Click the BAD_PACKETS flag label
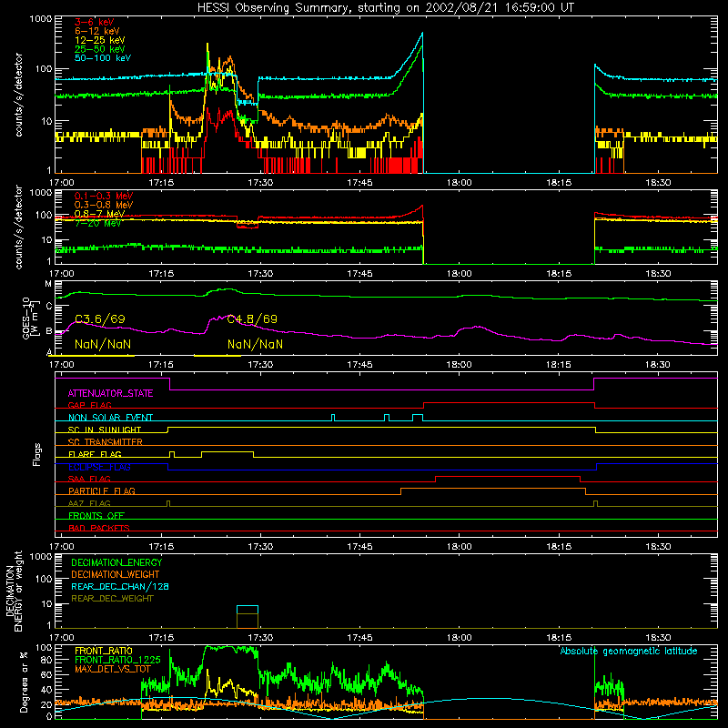Image resolution: width=728 pixels, height=728 pixels. (x=99, y=528)
